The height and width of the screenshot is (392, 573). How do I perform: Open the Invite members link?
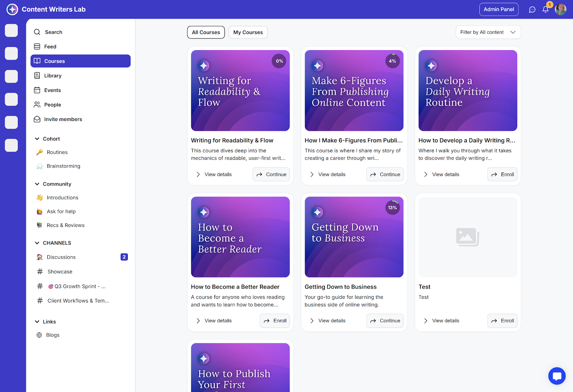tap(81, 119)
